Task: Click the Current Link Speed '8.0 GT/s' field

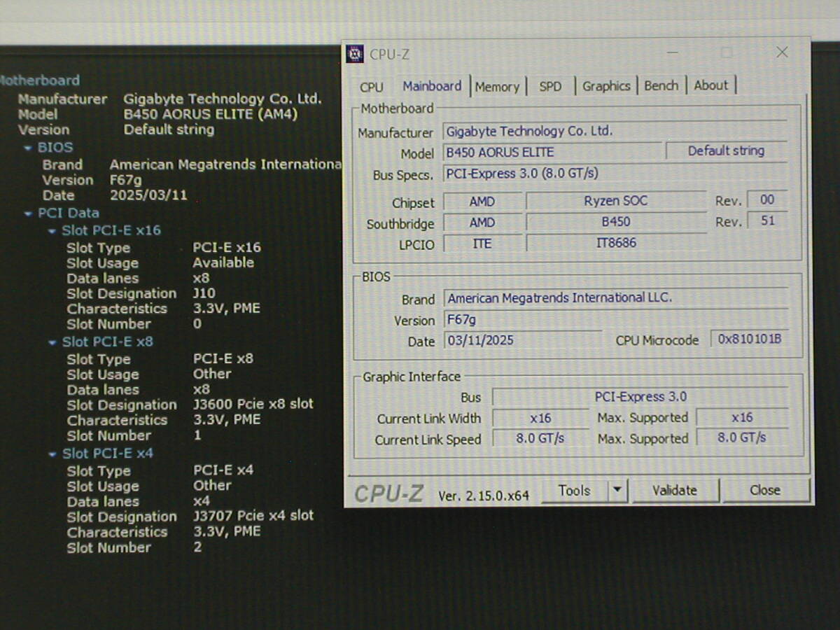Action: 540,439
